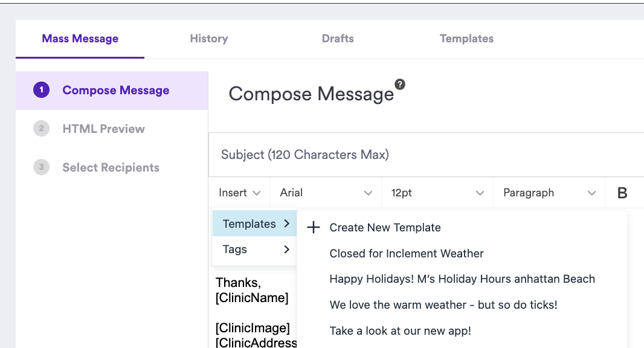The height and width of the screenshot is (348, 644).
Task: Click step 2 circle badge
Action: (41, 129)
